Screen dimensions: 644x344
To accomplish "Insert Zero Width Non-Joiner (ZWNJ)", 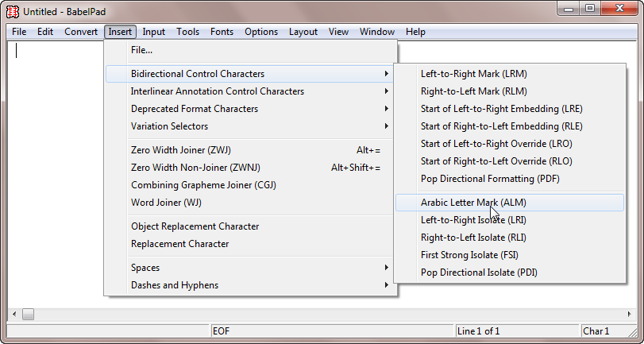I will [249, 168].
